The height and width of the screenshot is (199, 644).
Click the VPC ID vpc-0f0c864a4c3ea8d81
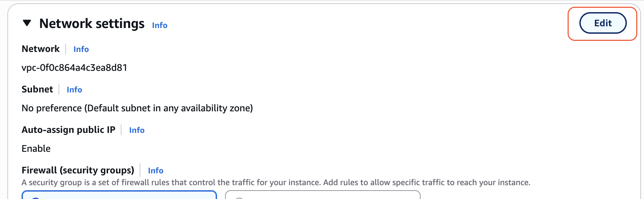pos(74,68)
